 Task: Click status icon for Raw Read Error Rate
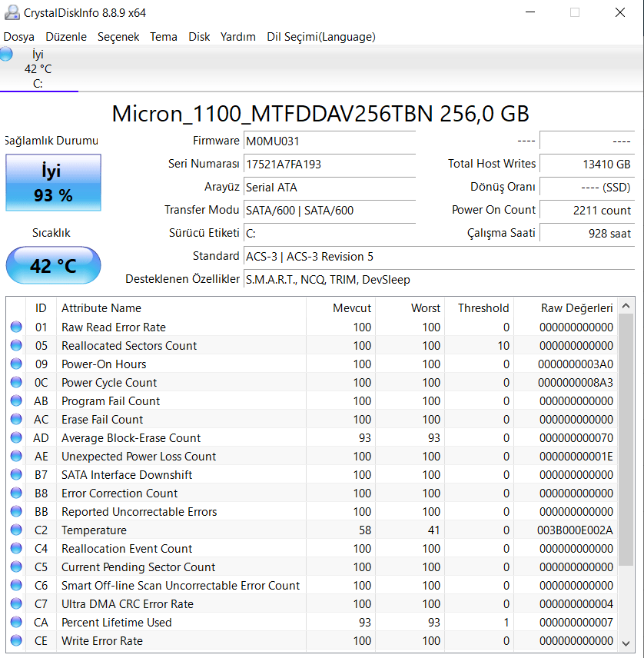pos(16,327)
